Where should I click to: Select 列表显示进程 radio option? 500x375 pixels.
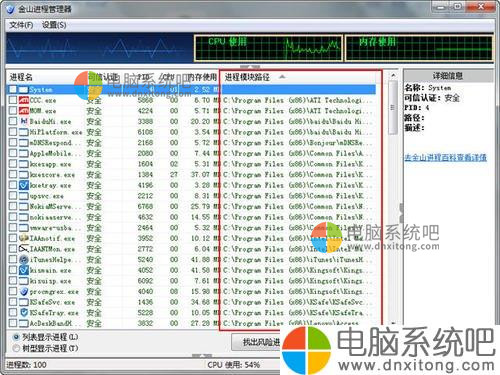pos(16,337)
